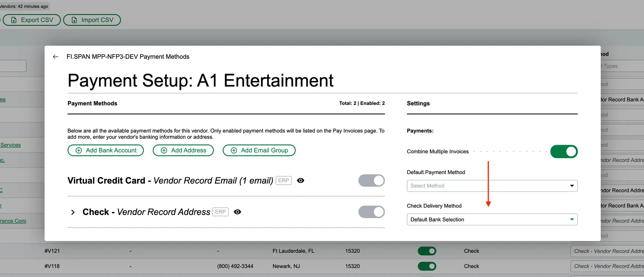The width and height of the screenshot is (644, 277).
Task: Click the ERP badge on the Check method
Action: point(221,212)
